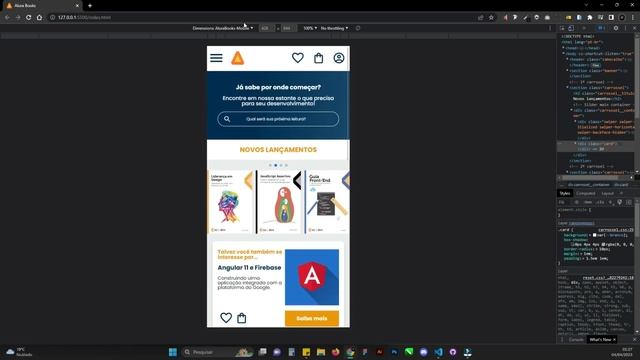Switch to the Styles tab
The width and height of the screenshot is (640, 360).
point(565,193)
